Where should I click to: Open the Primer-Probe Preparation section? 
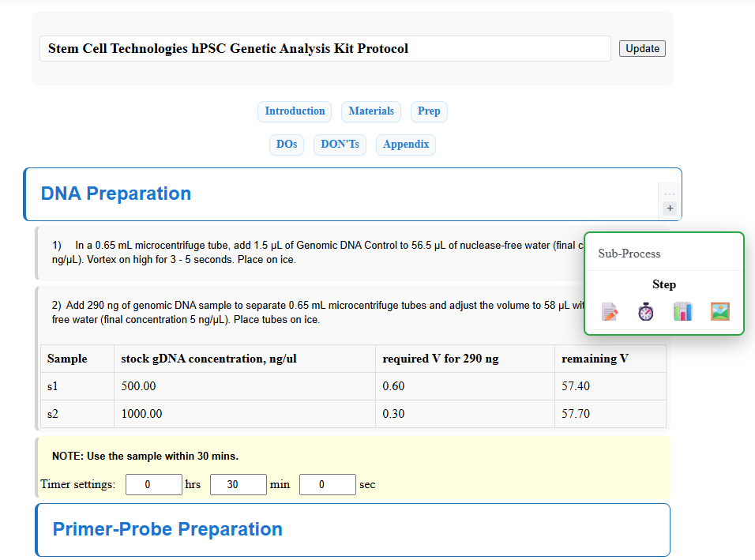click(x=167, y=529)
